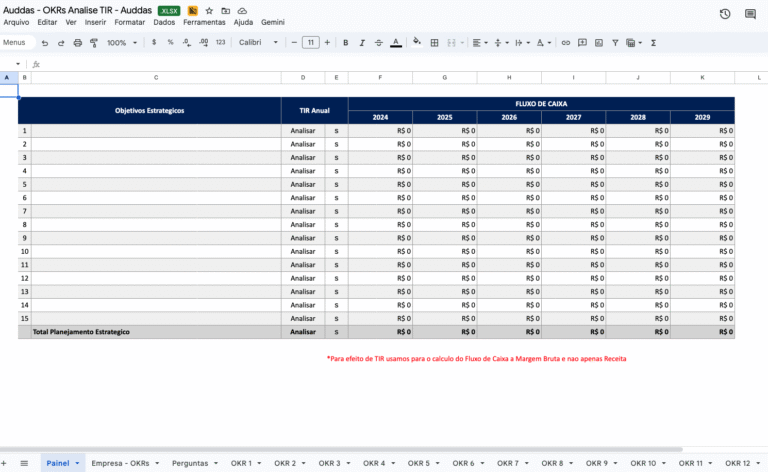
Task: Click the undo arrow icon
Action: 45,43
